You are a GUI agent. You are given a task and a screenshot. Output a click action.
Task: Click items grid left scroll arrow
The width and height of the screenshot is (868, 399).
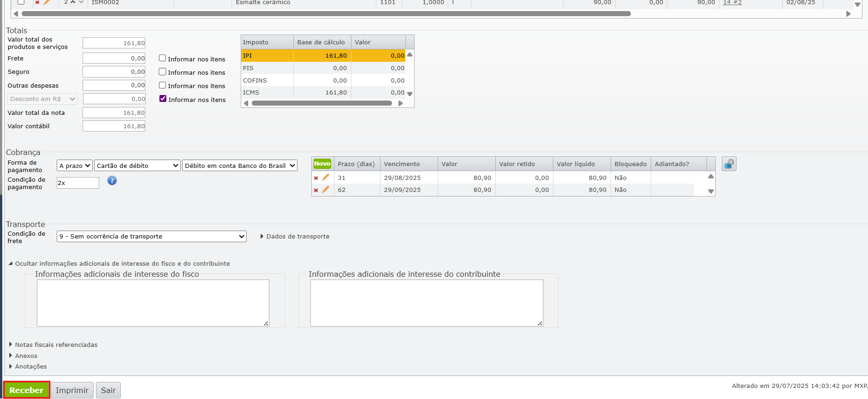point(16,14)
